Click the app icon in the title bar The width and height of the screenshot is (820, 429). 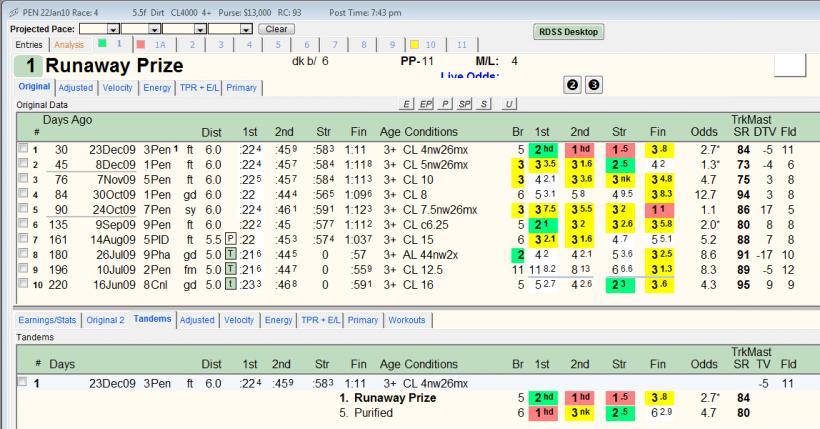[14, 13]
